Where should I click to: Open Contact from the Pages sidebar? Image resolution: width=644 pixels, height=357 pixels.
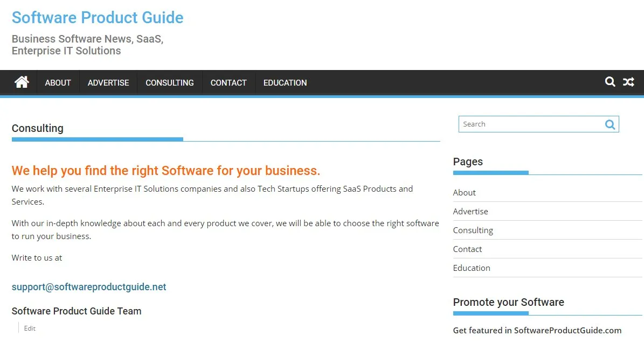coord(467,249)
